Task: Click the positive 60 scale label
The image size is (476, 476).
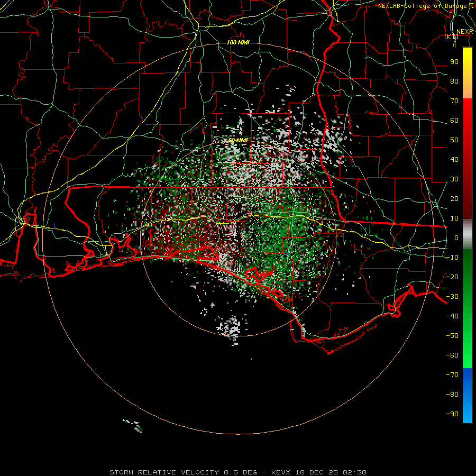Action: pyautogui.click(x=454, y=121)
